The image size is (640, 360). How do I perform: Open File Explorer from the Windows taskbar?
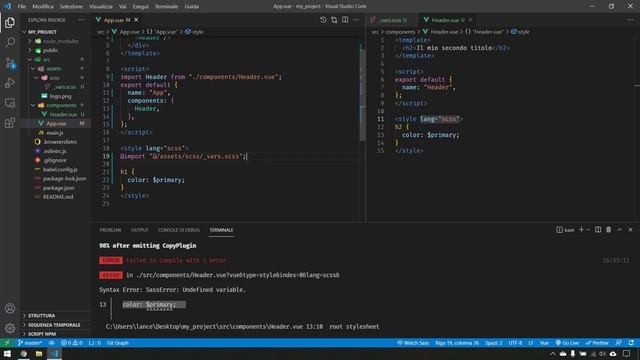[39, 354]
